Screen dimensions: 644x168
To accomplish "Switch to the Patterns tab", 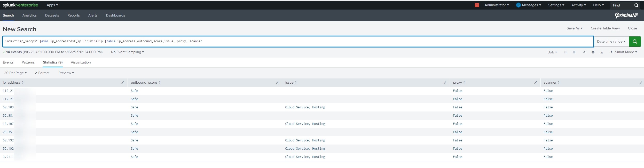I will click(28, 62).
